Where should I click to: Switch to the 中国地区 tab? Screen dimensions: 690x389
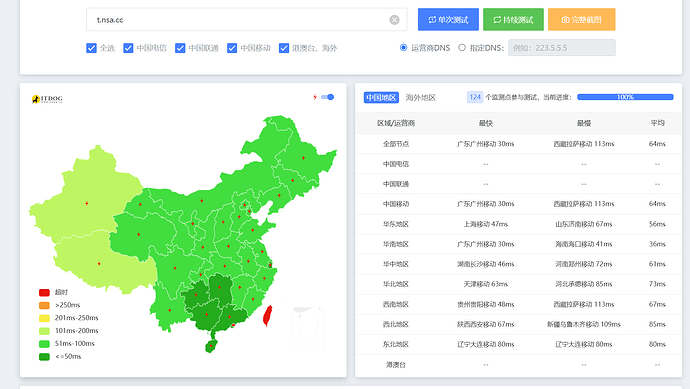point(381,98)
